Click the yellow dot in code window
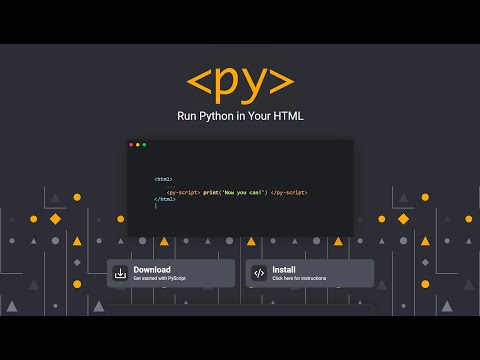Image resolution: width=480 pixels, height=360 pixels. click(x=138, y=145)
